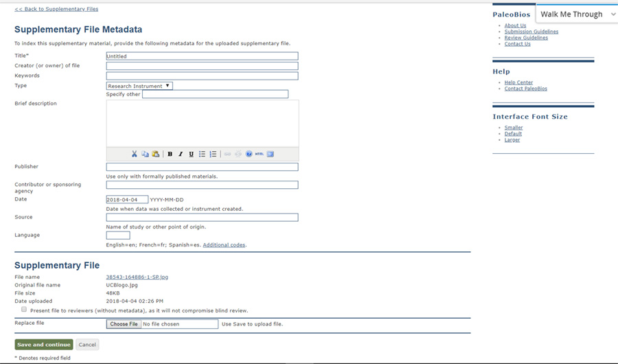Open the HTML source editor

pos(259,154)
